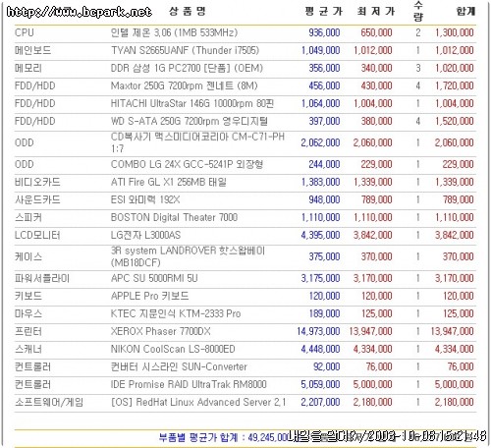Select the 케이스 category cell
The image size is (491, 448).
coord(28,256)
